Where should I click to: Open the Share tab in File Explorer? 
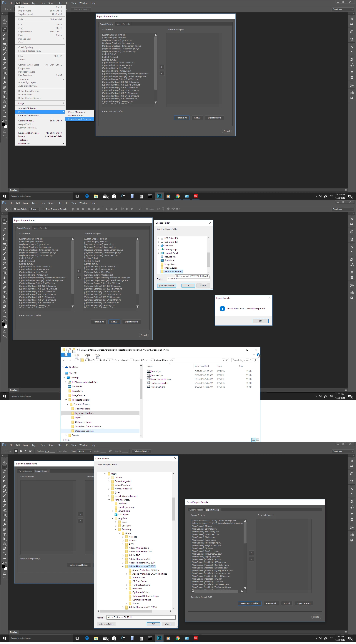(87, 355)
